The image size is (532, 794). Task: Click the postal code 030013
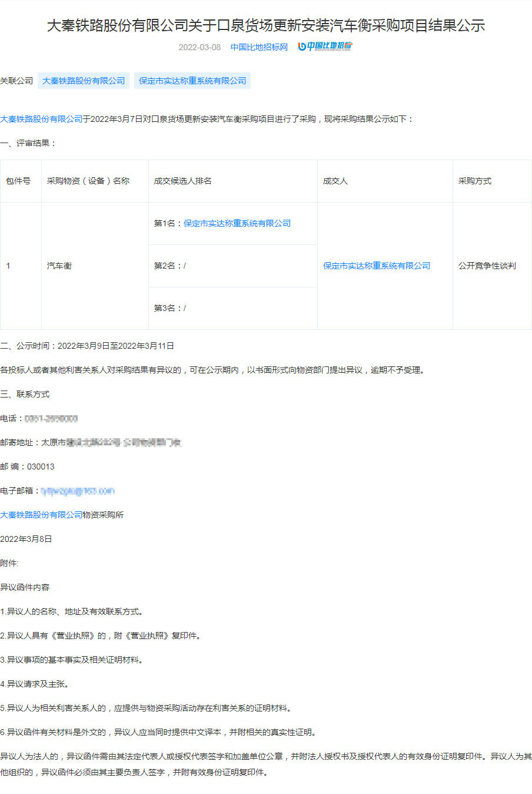point(41,467)
